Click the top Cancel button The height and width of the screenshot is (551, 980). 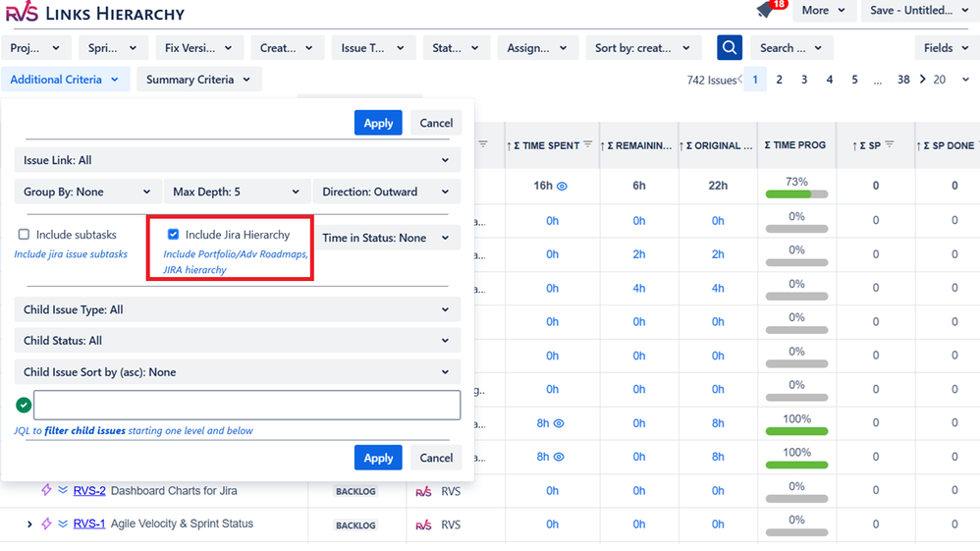tap(436, 123)
